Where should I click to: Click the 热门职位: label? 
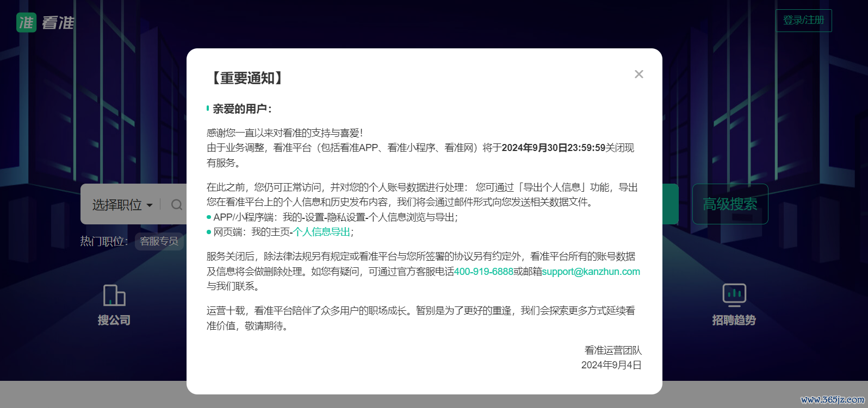pyautogui.click(x=104, y=241)
